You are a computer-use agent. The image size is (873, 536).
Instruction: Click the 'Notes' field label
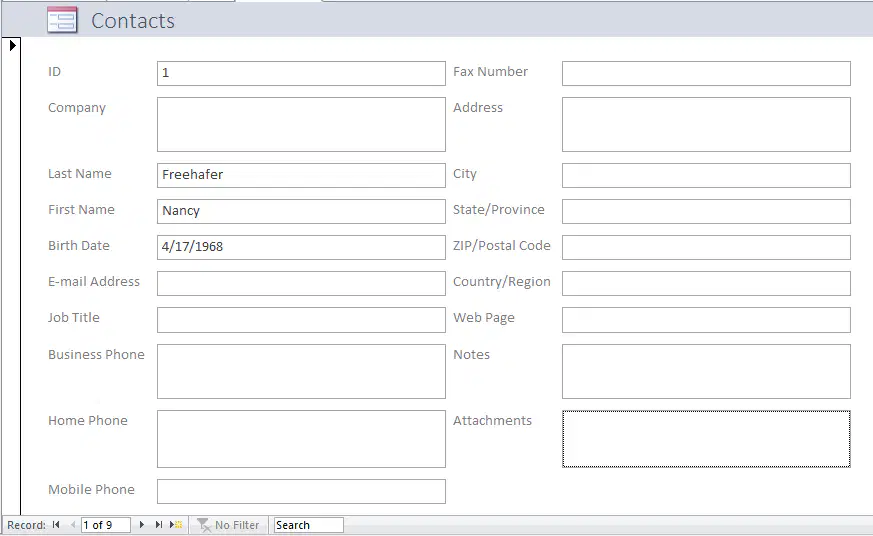[472, 355]
